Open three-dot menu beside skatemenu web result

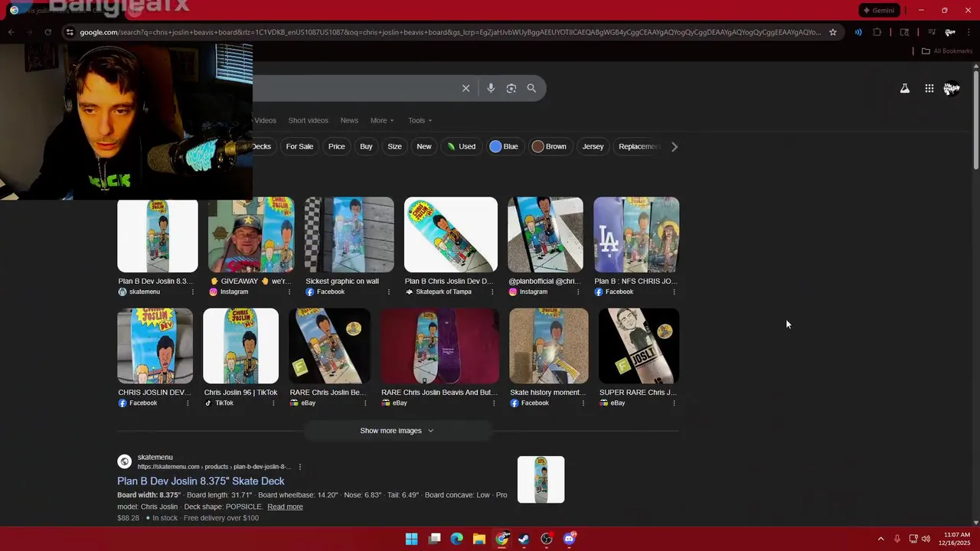[299, 467]
